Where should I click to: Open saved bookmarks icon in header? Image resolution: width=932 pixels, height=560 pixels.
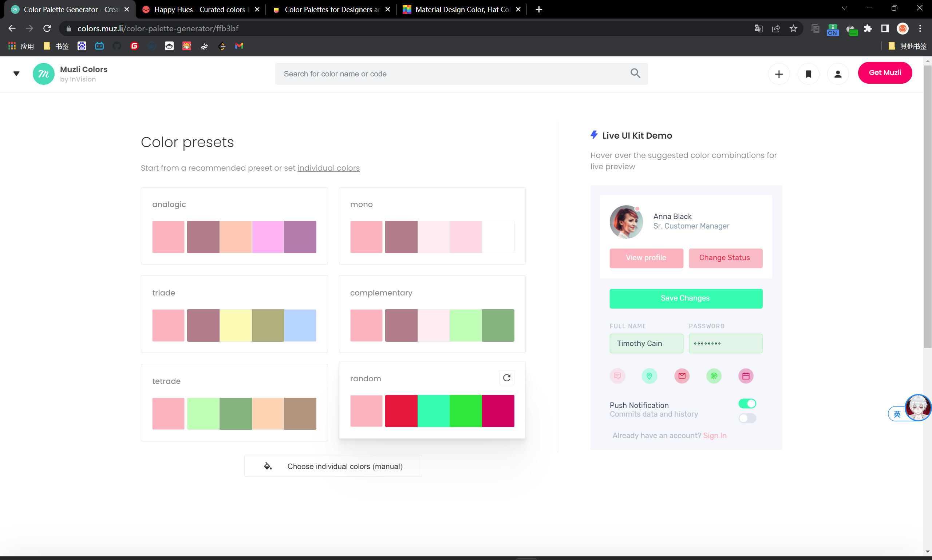(x=808, y=74)
